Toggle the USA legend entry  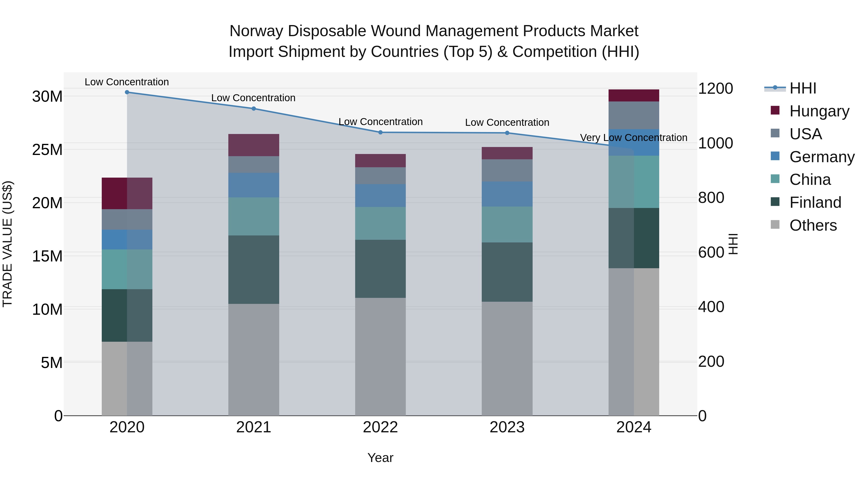[x=796, y=134]
